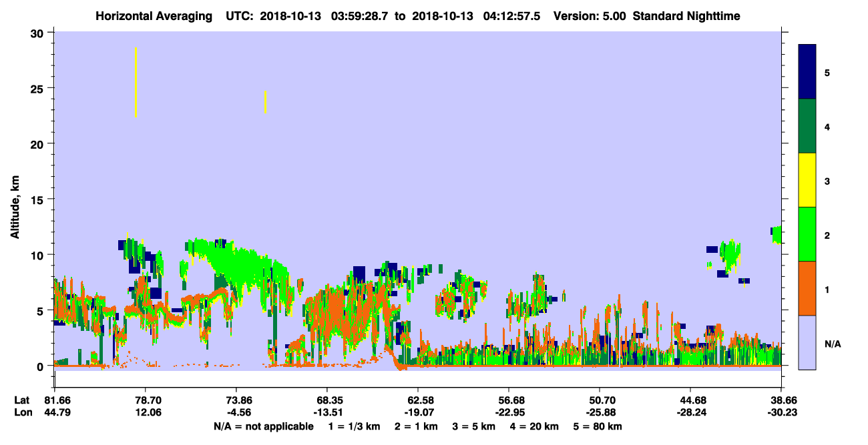The height and width of the screenshot is (445, 868).
Task: Click the tall yellow streak near 25 km
Action: [x=136, y=83]
